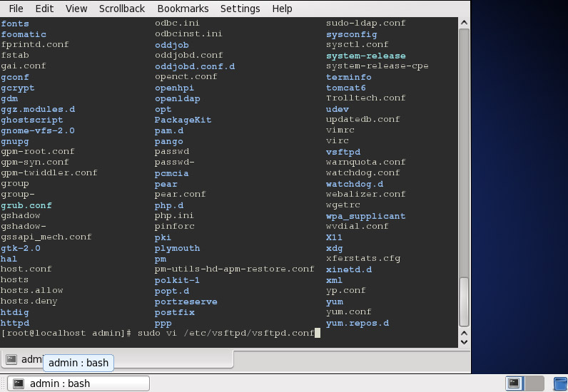Click the php.ini file name
The height and width of the screenshot is (392, 568).
coord(174,216)
